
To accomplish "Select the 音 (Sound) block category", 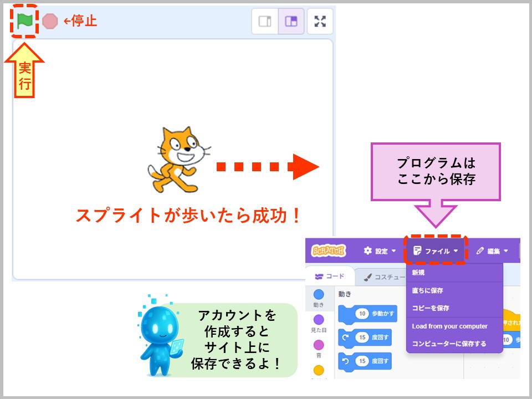I will [x=319, y=343].
